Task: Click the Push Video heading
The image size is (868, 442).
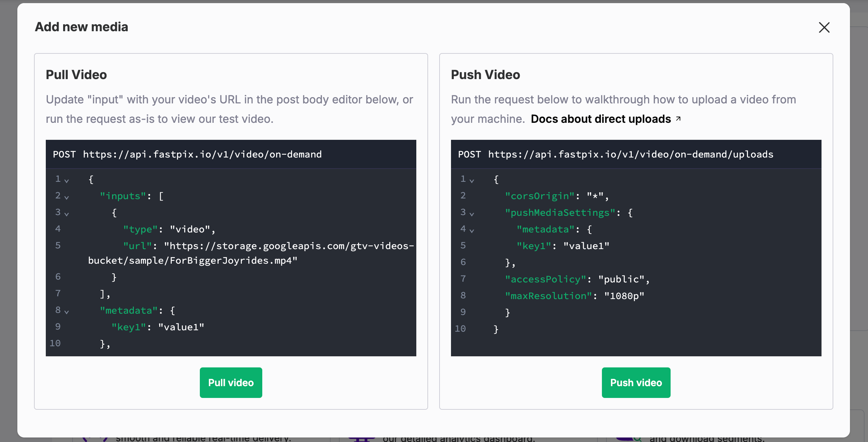Action: pyautogui.click(x=485, y=75)
